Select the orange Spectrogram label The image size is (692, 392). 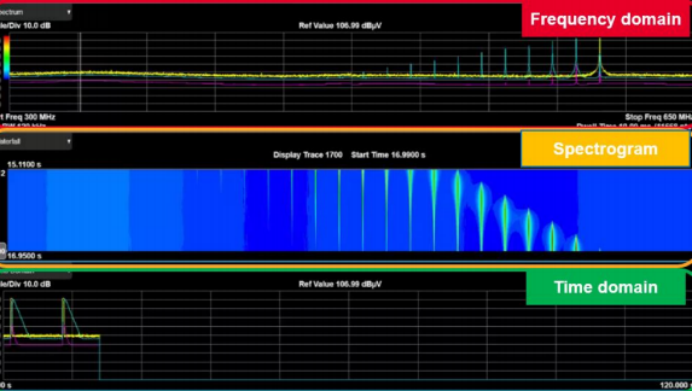pos(606,149)
